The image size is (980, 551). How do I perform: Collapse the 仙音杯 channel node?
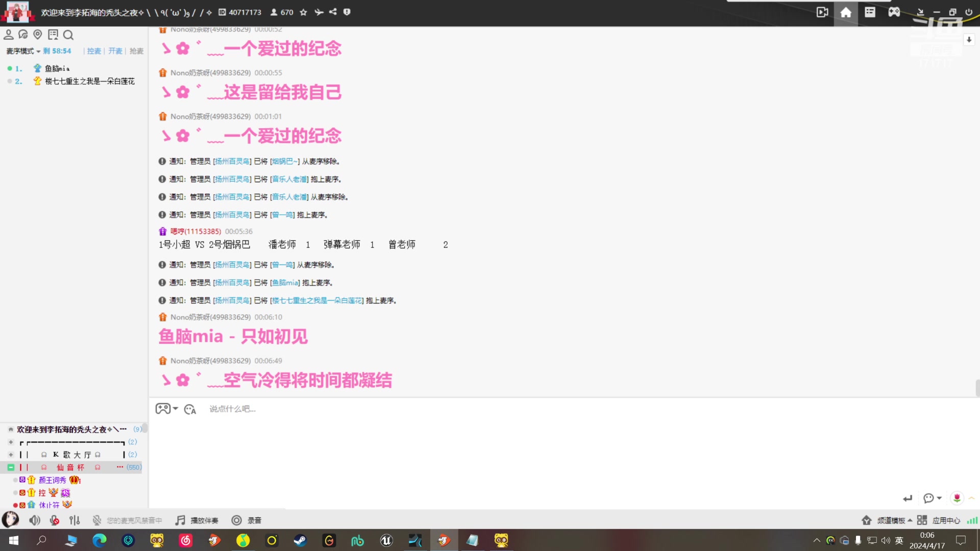coord(10,467)
